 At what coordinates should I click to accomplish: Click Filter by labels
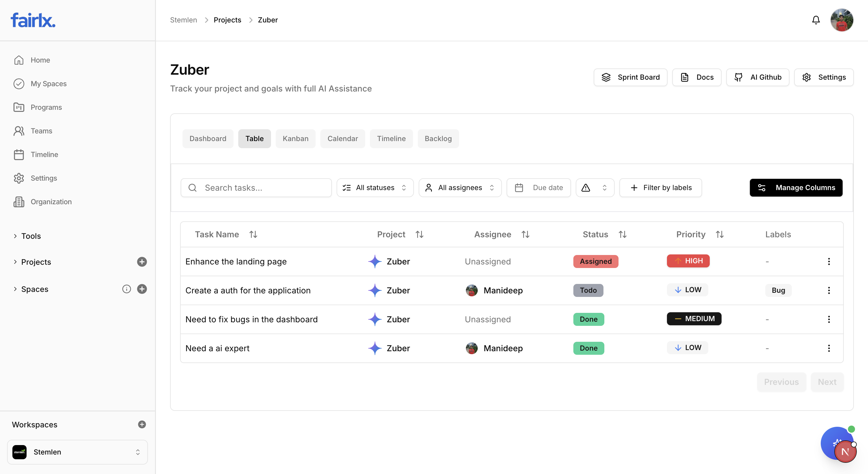tap(660, 188)
